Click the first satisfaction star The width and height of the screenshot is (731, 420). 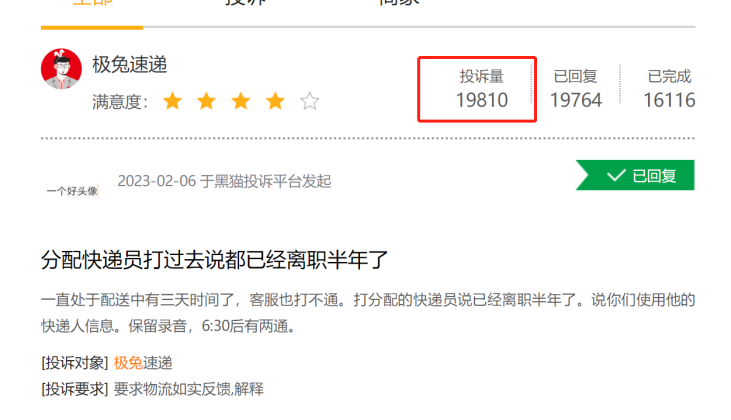[172, 101]
